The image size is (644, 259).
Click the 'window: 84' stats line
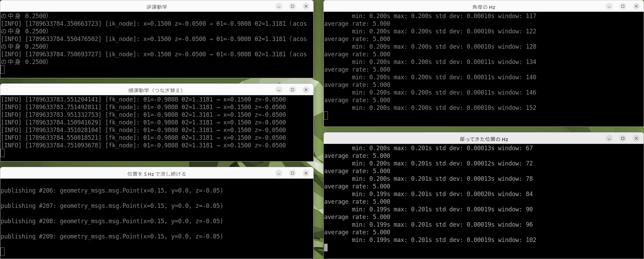(442, 194)
